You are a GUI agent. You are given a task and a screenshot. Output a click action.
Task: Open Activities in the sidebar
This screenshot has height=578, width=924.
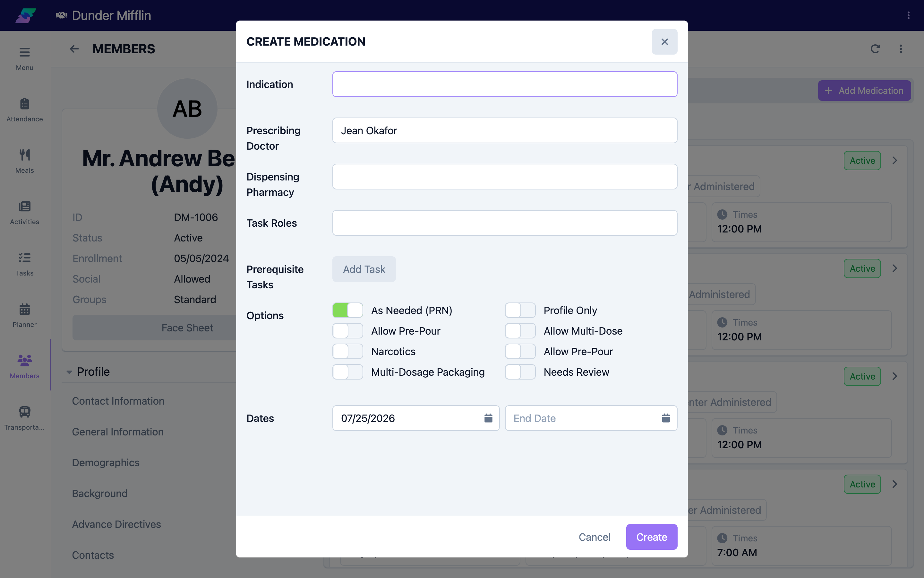tap(24, 213)
